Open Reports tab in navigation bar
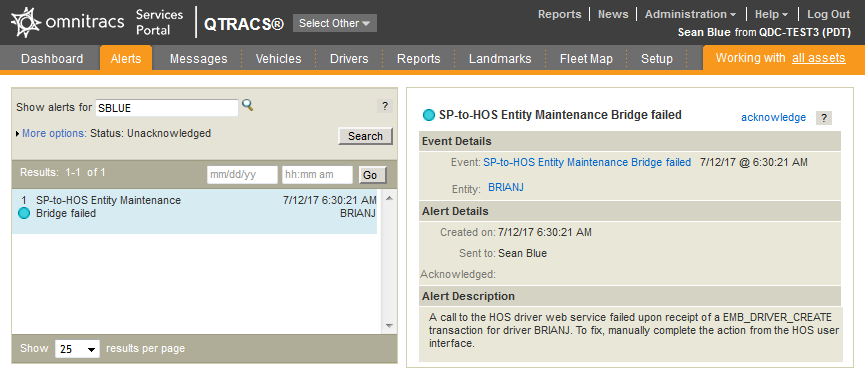Image resolution: width=865 pixels, height=375 pixels. click(419, 58)
